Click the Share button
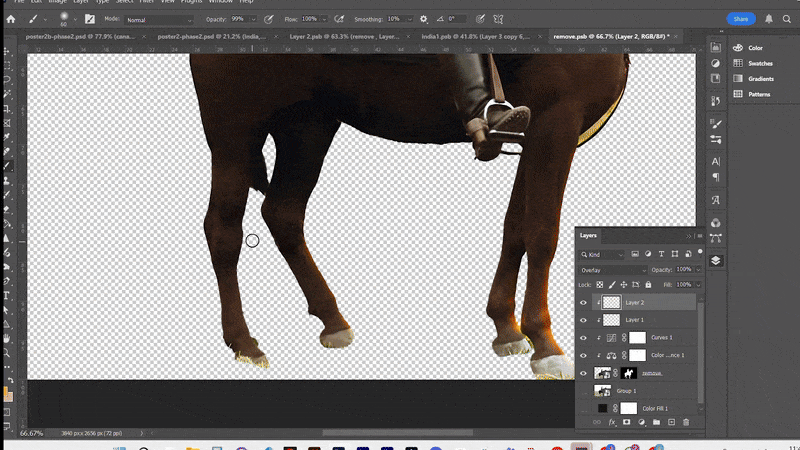 tap(741, 19)
